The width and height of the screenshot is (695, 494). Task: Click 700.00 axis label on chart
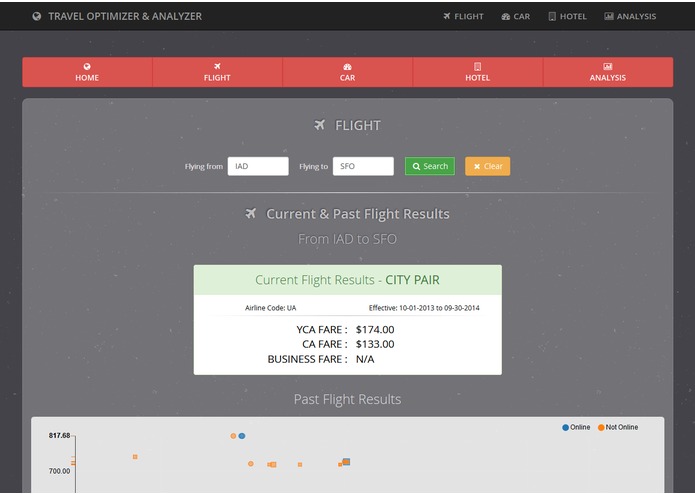pyautogui.click(x=59, y=471)
